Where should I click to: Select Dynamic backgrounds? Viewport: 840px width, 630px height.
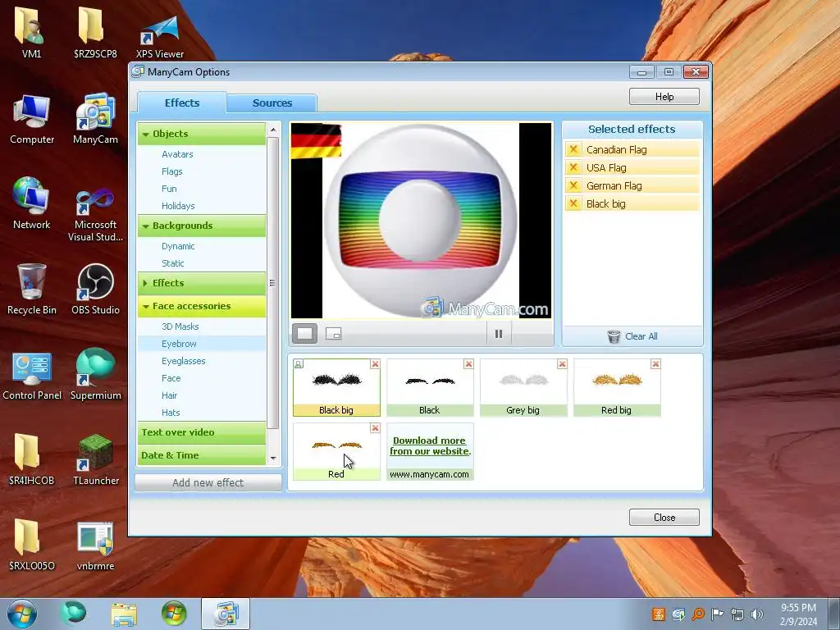click(178, 246)
